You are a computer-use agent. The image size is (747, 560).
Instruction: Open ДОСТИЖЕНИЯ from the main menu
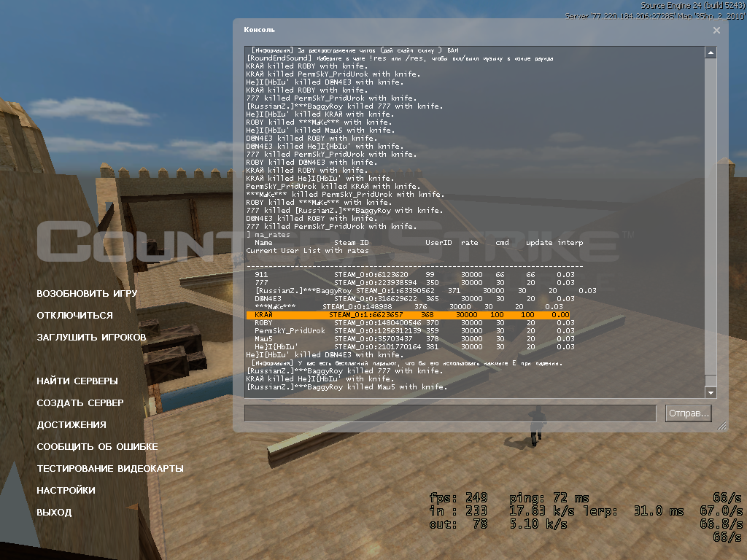71,425
